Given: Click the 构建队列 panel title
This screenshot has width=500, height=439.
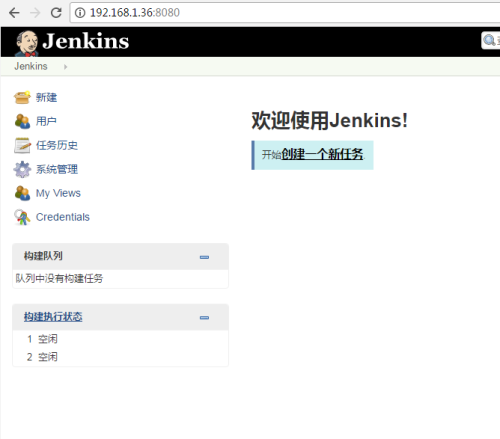Looking at the screenshot, I should [x=43, y=256].
